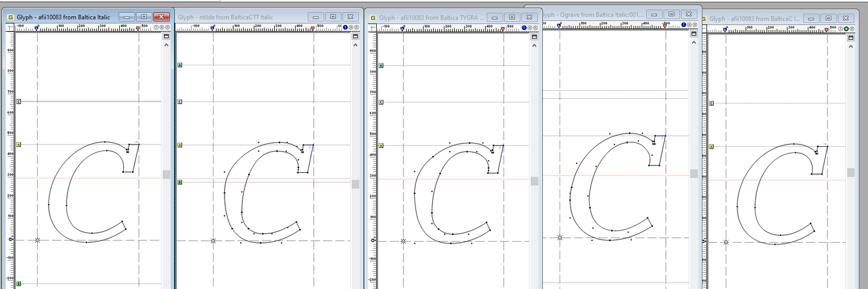Open panel menu button in Baltica Italic window
Image resolution: width=868 pixels, height=289 pixels.
167,36
